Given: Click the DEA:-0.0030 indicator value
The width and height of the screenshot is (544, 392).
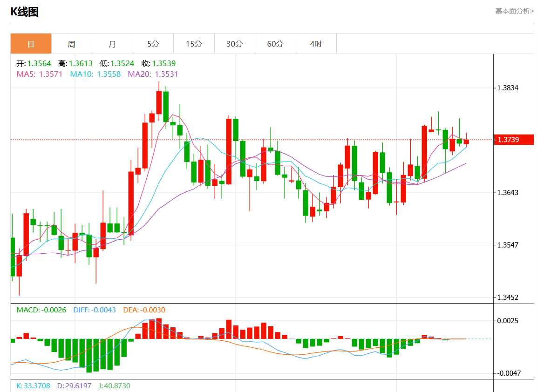Looking at the screenshot, I should (x=144, y=310).
